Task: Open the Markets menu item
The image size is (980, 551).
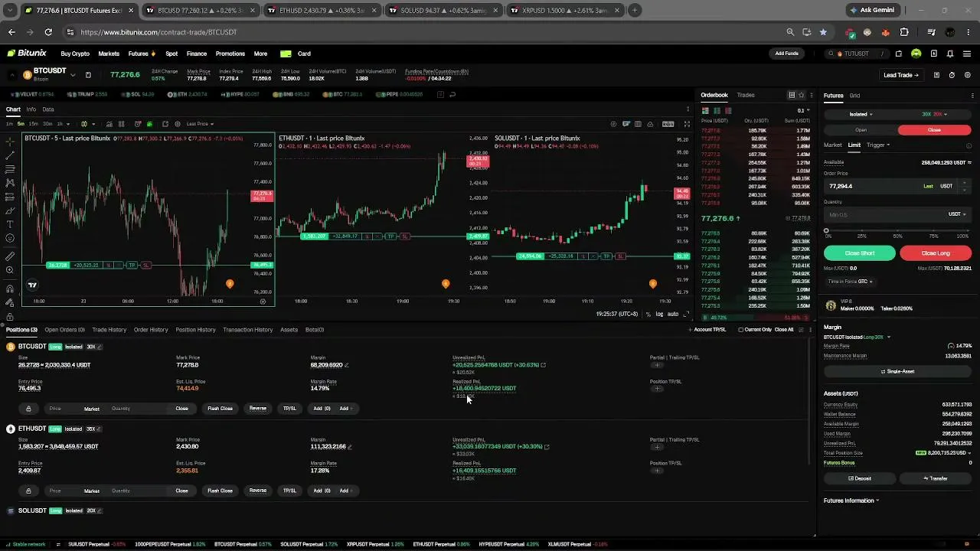Action: (x=109, y=54)
